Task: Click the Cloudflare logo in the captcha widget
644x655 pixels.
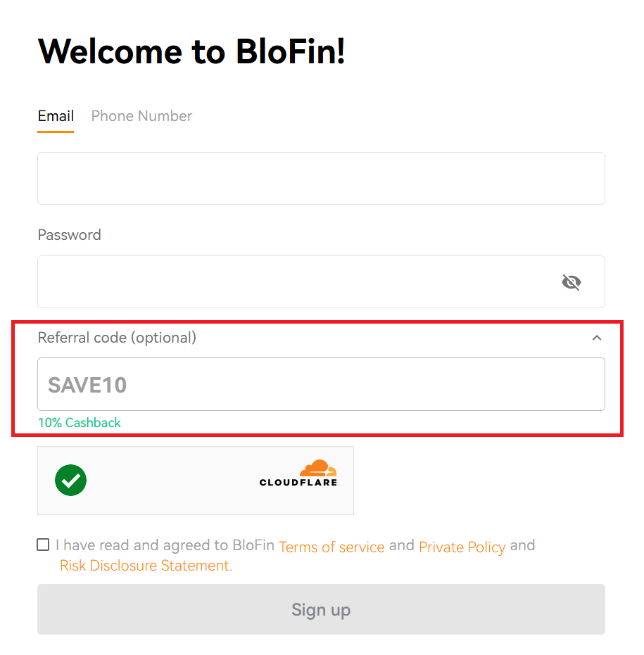Action: 298,471
